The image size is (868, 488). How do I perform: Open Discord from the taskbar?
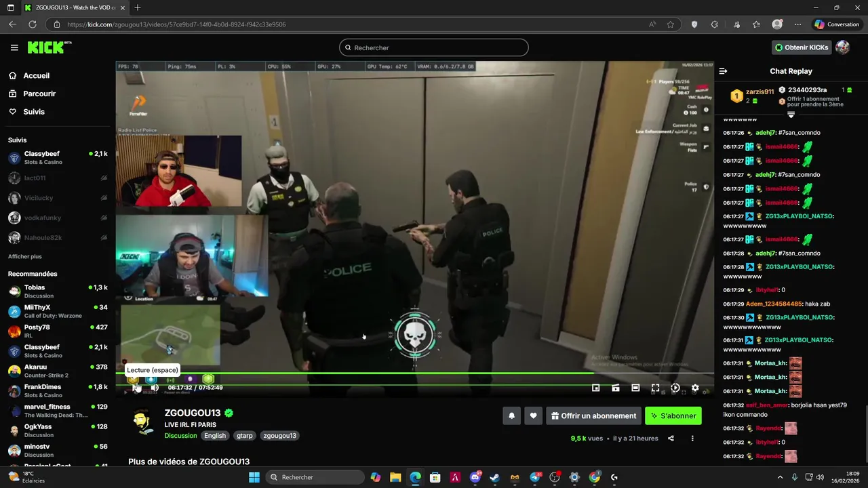coord(475,477)
